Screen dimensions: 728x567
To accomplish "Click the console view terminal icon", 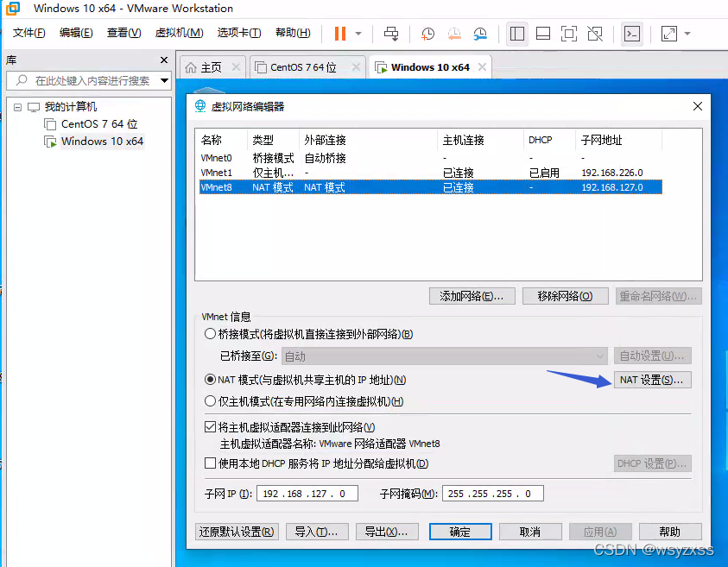I will tap(632, 34).
